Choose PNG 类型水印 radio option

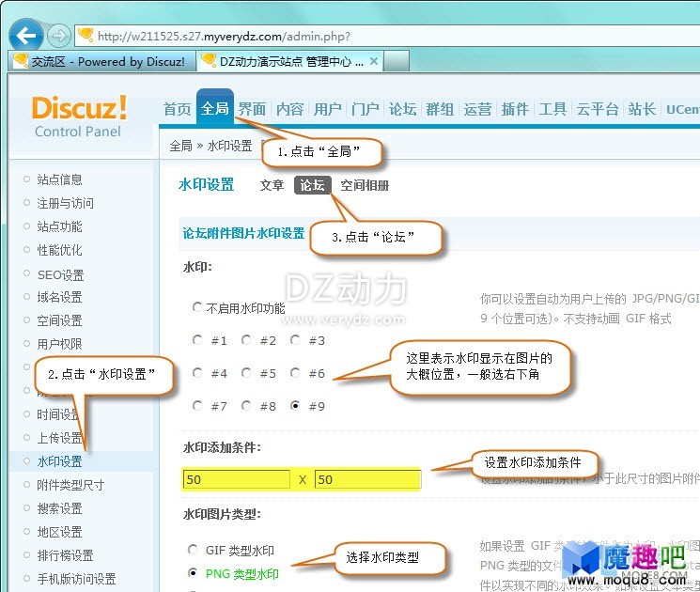[x=193, y=572]
